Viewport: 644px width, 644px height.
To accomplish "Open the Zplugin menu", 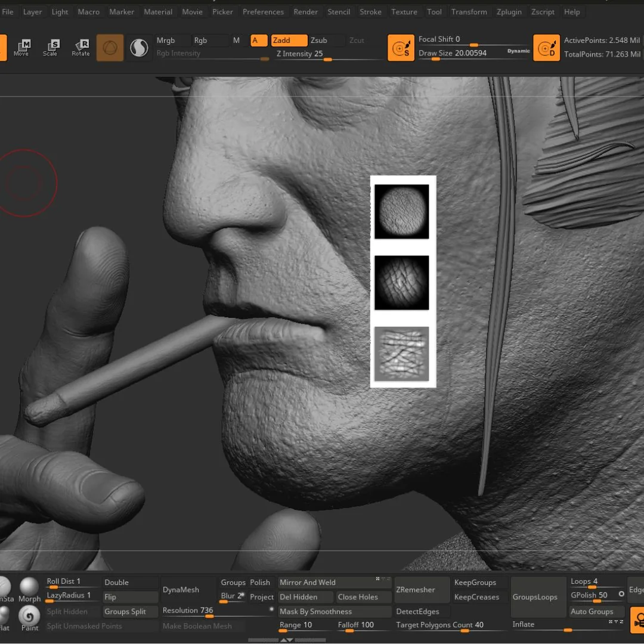I will pos(509,12).
